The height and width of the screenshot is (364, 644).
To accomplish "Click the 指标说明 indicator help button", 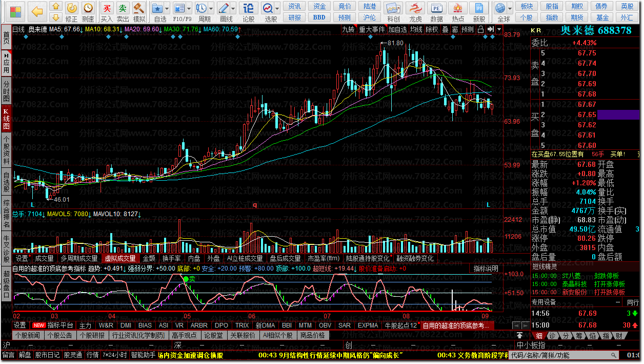I will point(486,268).
